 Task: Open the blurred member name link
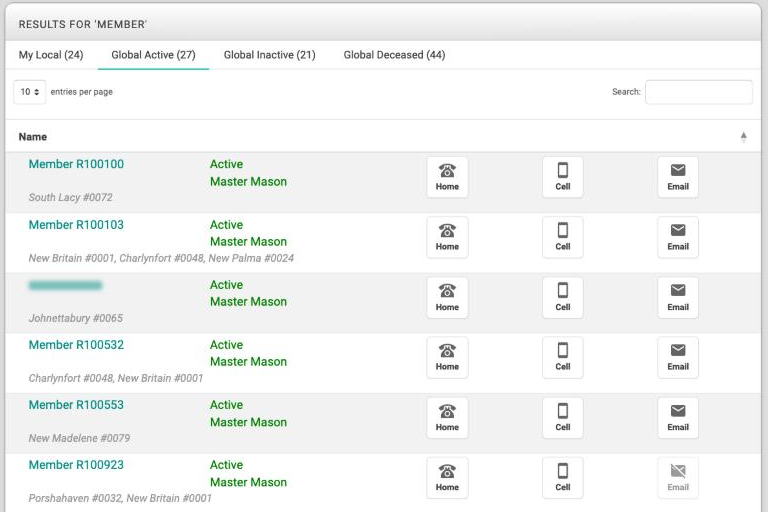click(x=65, y=285)
